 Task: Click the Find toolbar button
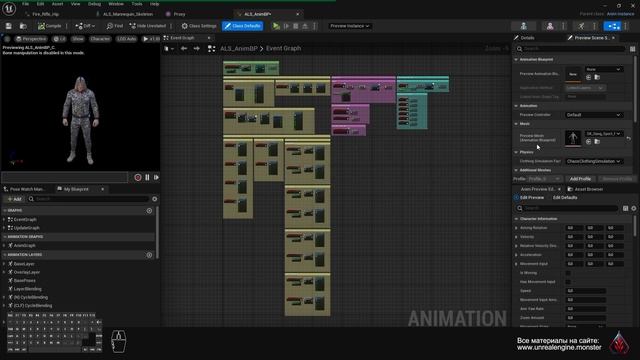pyautogui.click(x=115, y=26)
